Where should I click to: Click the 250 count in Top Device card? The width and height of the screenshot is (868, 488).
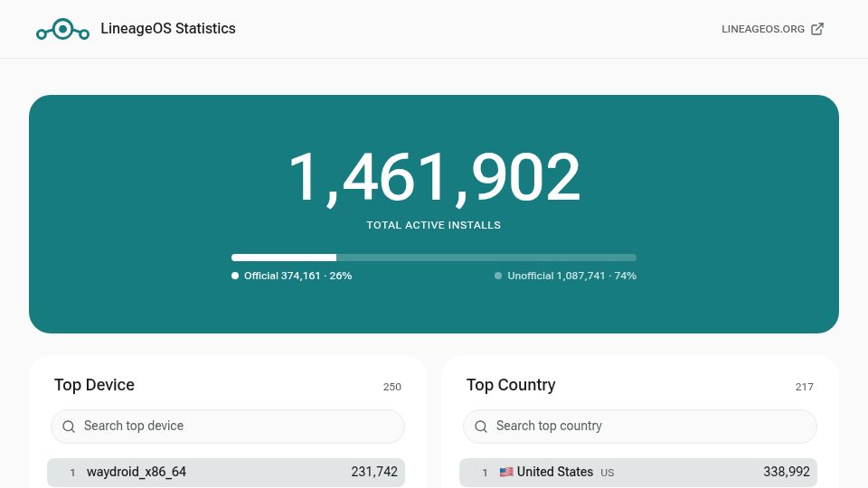click(x=392, y=387)
